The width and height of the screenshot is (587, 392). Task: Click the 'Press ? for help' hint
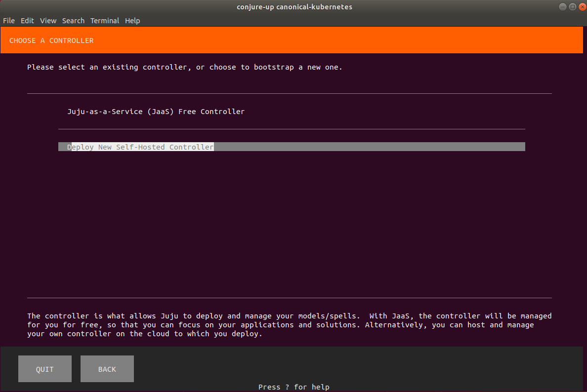(x=294, y=387)
